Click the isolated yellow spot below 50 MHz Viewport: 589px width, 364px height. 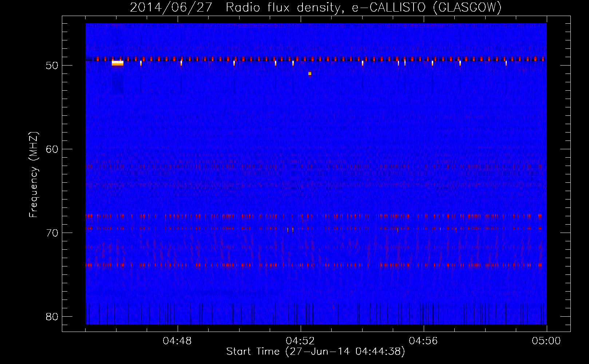click(310, 74)
